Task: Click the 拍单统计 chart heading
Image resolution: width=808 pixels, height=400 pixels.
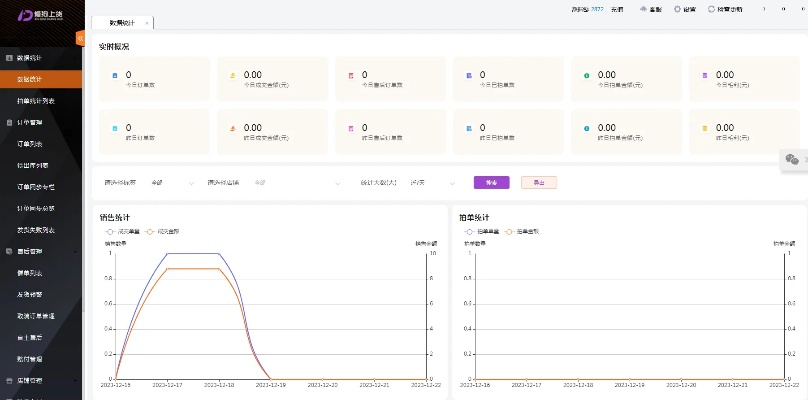Action: (474, 218)
